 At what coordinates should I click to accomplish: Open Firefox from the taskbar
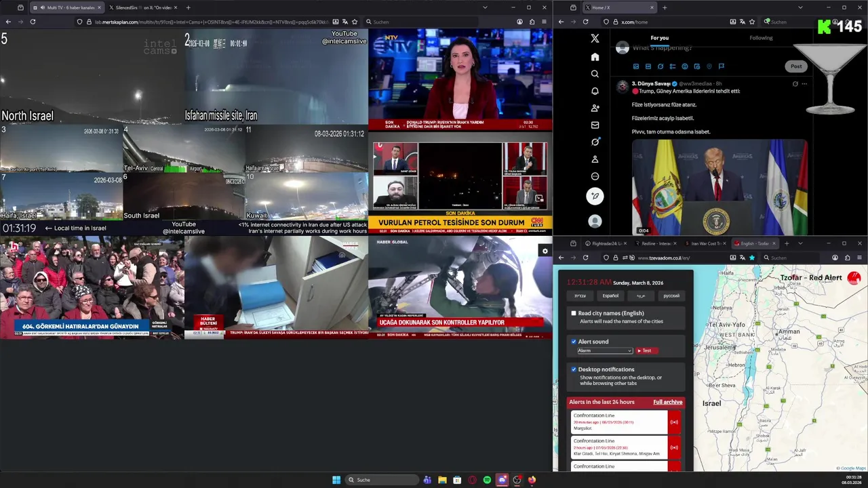pyautogui.click(x=532, y=480)
